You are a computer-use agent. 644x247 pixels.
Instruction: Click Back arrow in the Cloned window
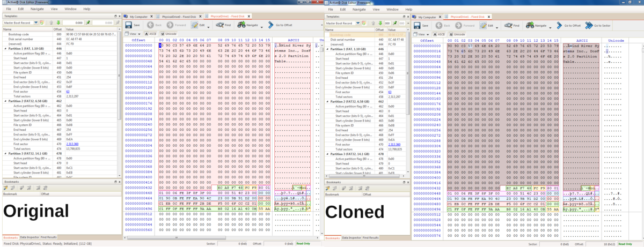(x=439, y=25)
